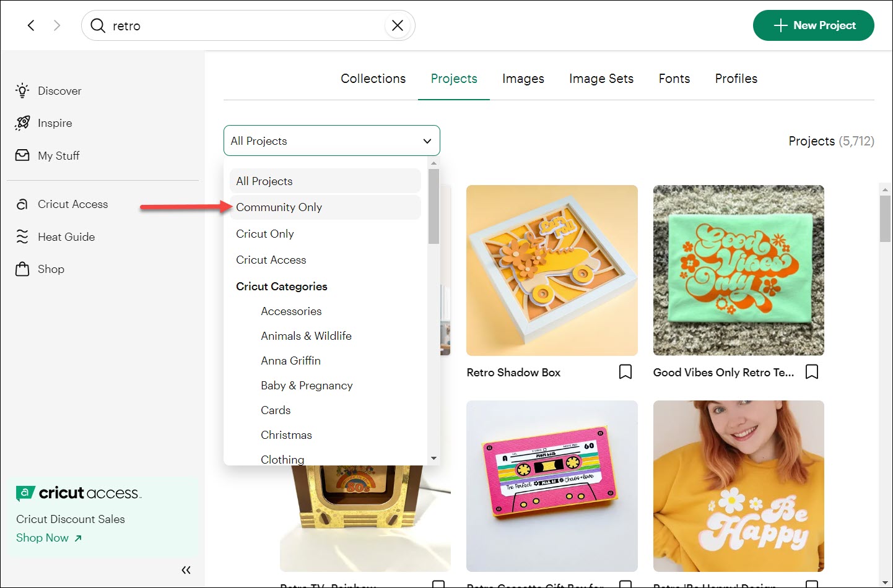Select Community Only filter option
893x588 pixels.
tap(279, 207)
